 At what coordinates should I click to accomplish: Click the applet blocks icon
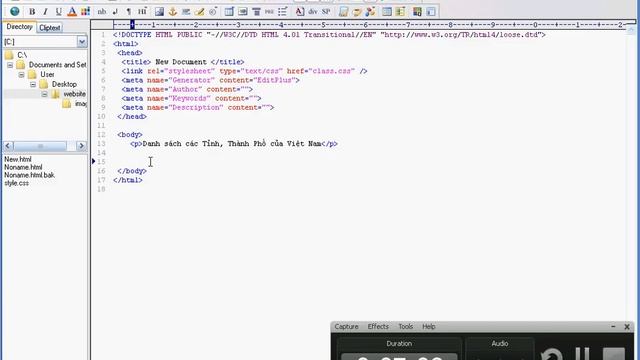click(x=417, y=12)
